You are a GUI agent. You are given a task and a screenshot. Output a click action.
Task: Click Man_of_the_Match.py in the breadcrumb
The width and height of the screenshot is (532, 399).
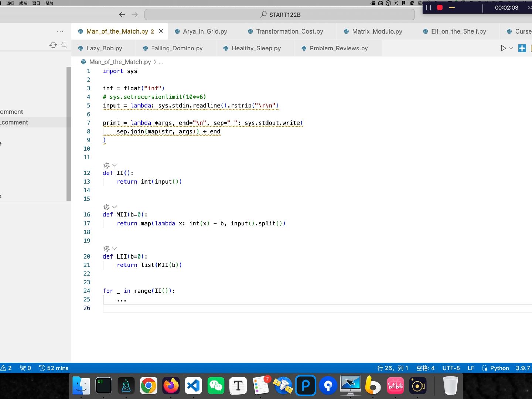(x=120, y=62)
